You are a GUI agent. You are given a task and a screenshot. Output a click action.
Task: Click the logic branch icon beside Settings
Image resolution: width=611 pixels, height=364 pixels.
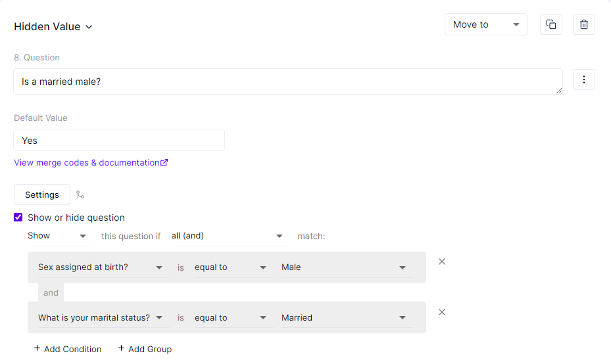[x=80, y=194]
